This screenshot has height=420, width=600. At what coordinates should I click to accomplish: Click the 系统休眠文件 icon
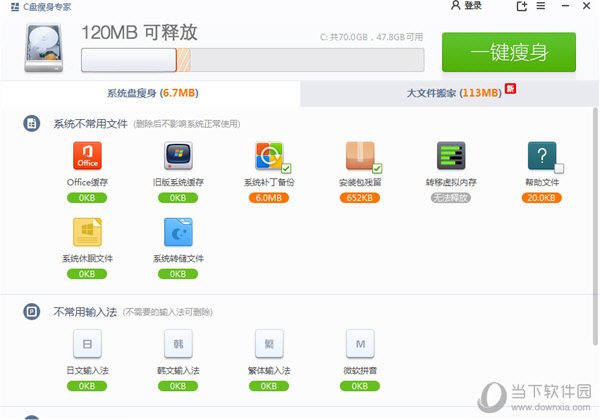[x=87, y=232]
